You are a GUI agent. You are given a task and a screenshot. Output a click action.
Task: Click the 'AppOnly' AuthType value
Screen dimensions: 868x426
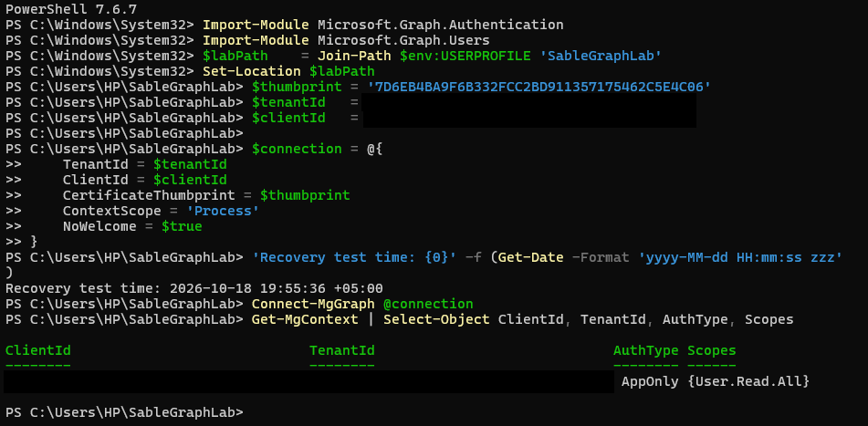[650, 381]
